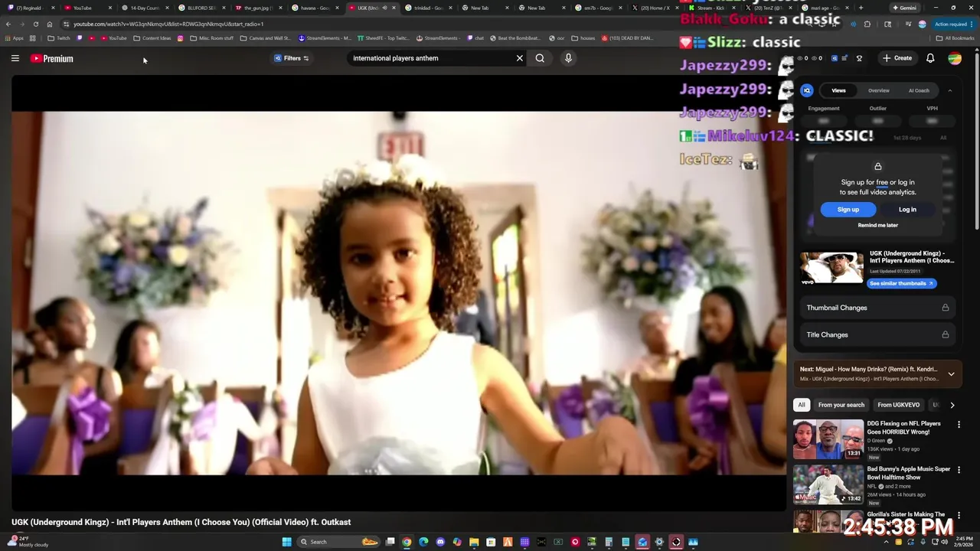Run search with the magnifier button
The height and width of the screenshot is (551, 980).
coord(540,58)
